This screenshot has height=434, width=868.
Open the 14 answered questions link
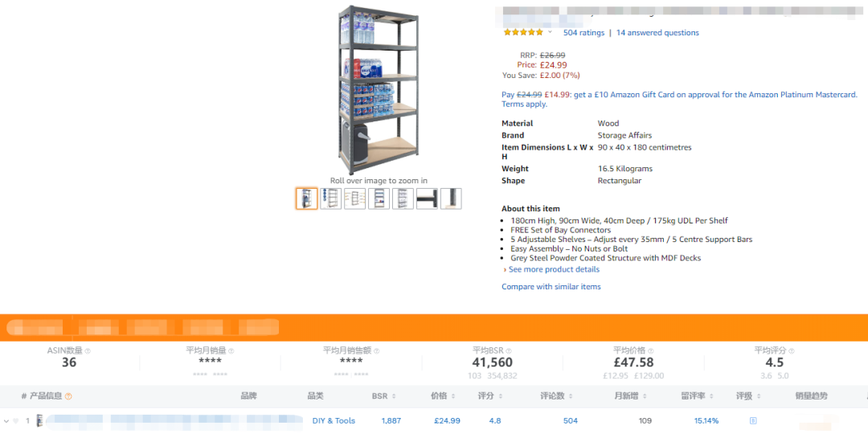pos(657,33)
